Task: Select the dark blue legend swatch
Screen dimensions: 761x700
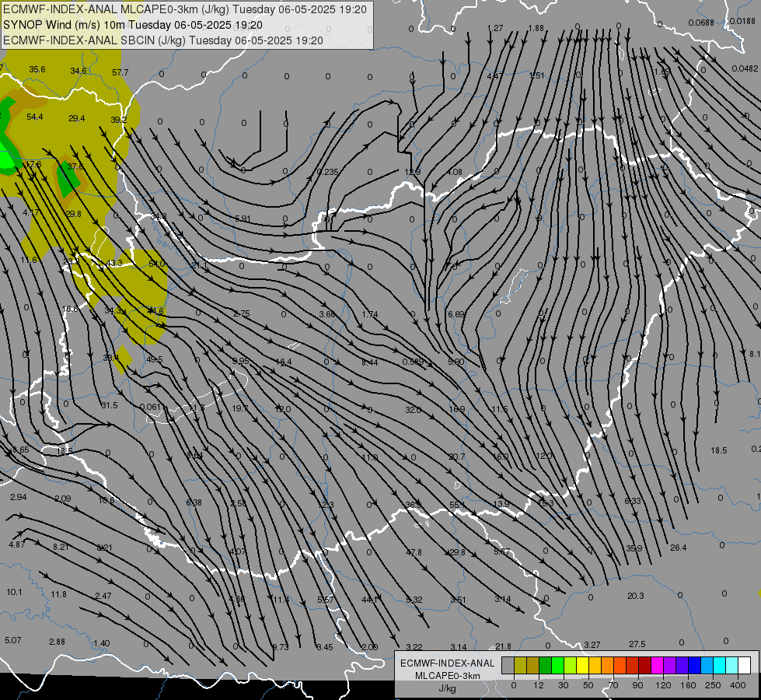Action: (695, 666)
